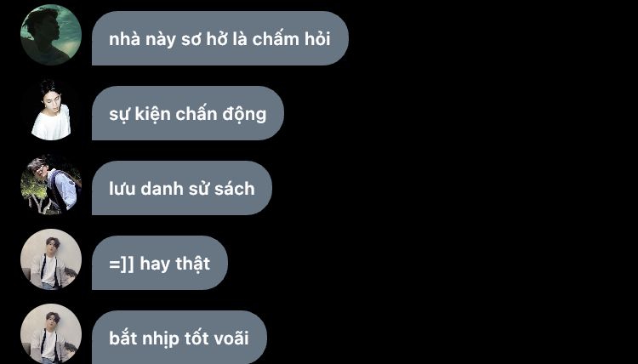Select the 'lưu danh sử sách' message bubble
Viewport: 638px width, 364px height.
coord(182,188)
